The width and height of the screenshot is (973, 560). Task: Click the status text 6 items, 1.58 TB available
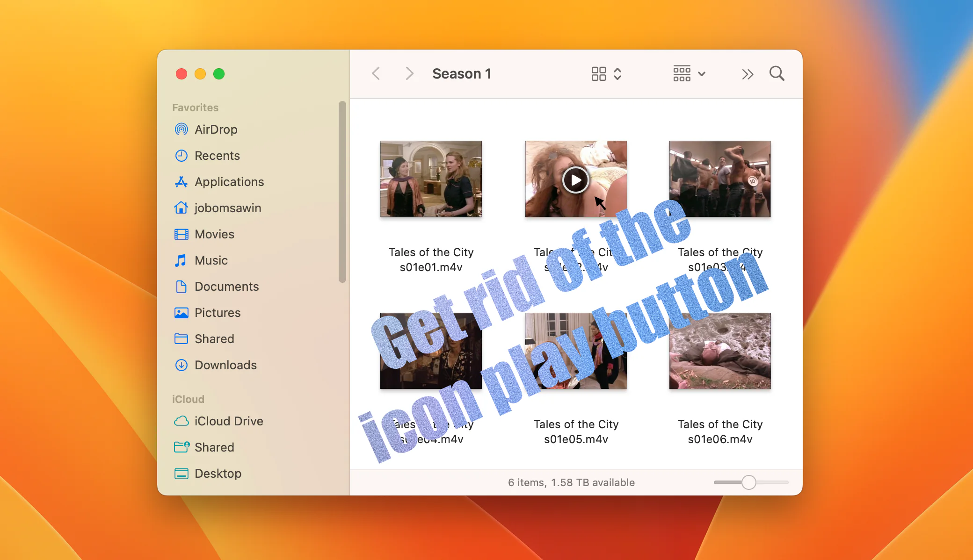tap(571, 482)
